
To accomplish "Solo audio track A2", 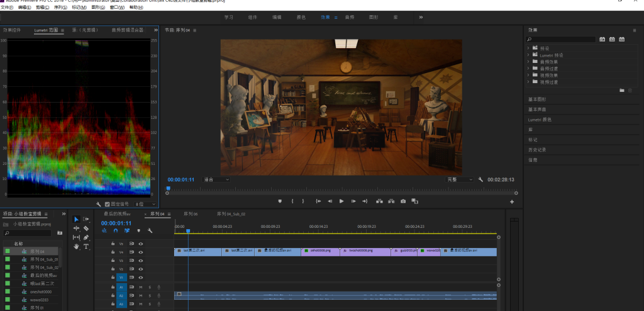I will coord(150,296).
